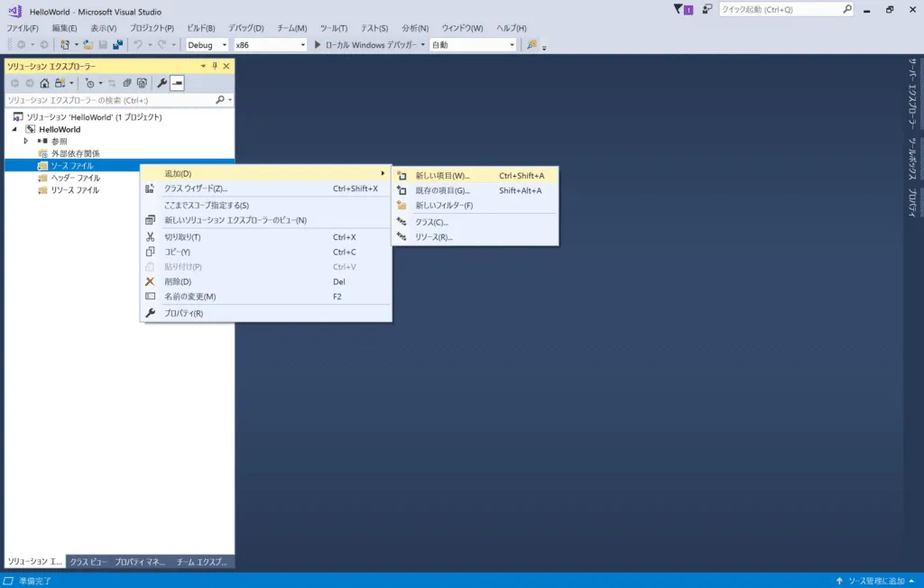Open the debugger target dropdown arrow

pyautogui.click(x=422, y=45)
